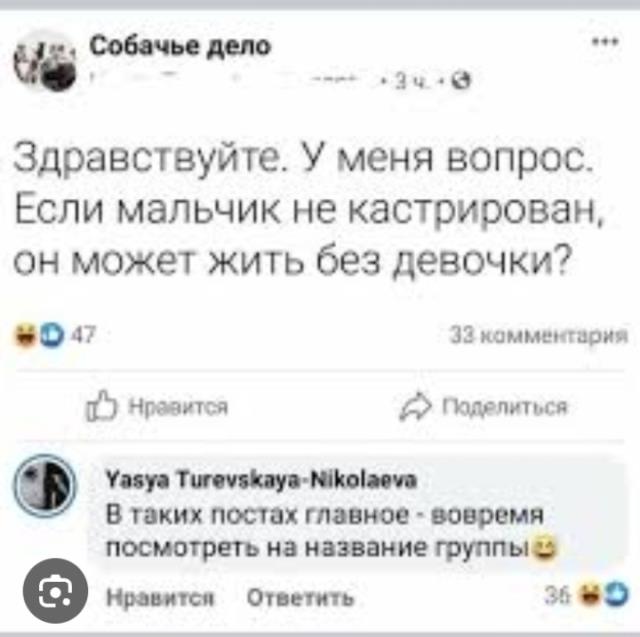Like the post with Нравится button
Viewport: 640px width, 637px height.
tap(157, 406)
